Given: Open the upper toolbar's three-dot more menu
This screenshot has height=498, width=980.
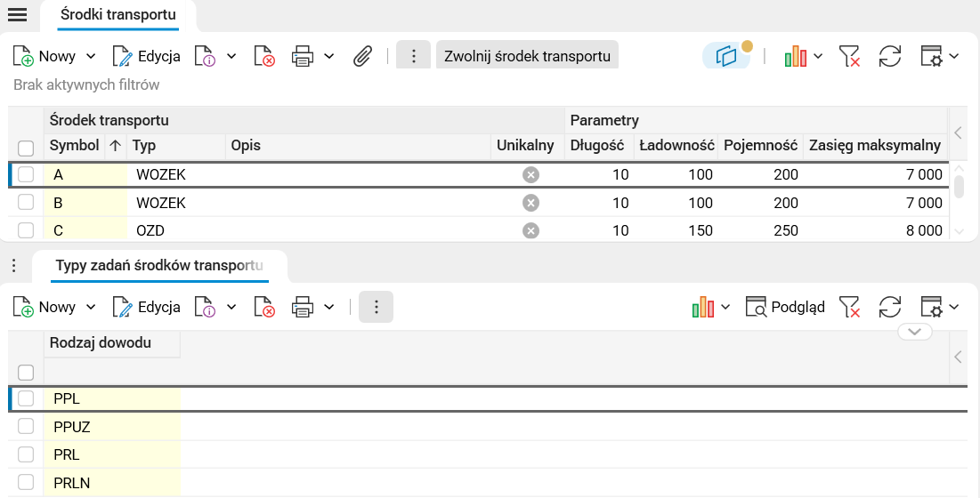Looking at the screenshot, I should [413, 57].
